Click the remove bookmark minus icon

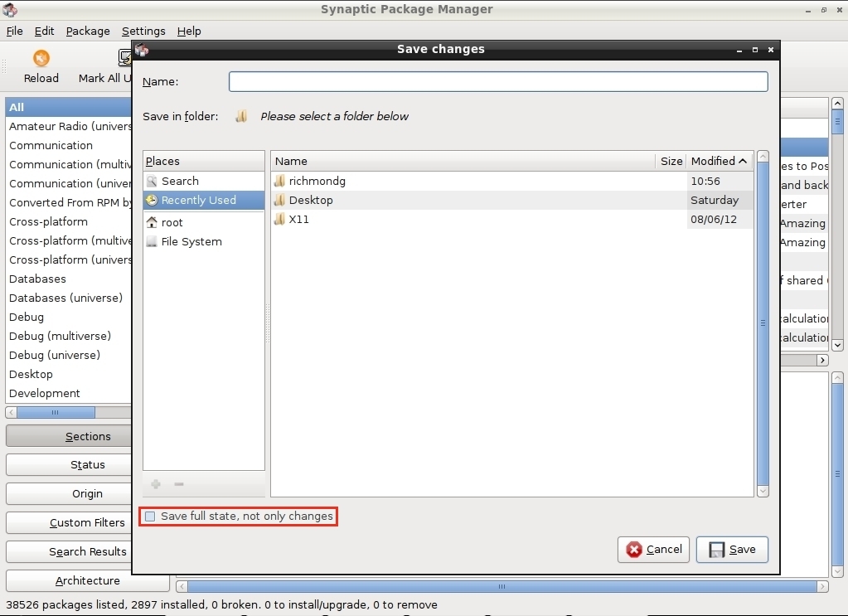click(179, 484)
